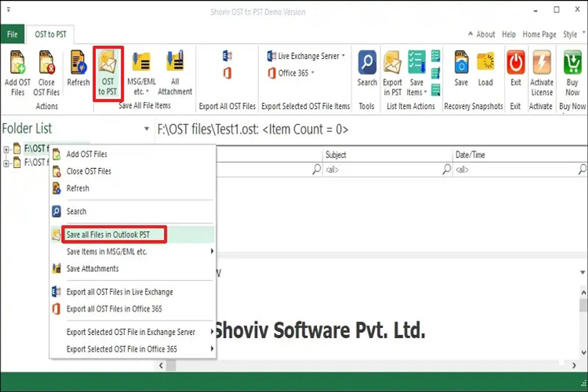Expand the MSG/EML etc. dropdown
The image size is (588, 392).
[141, 86]
